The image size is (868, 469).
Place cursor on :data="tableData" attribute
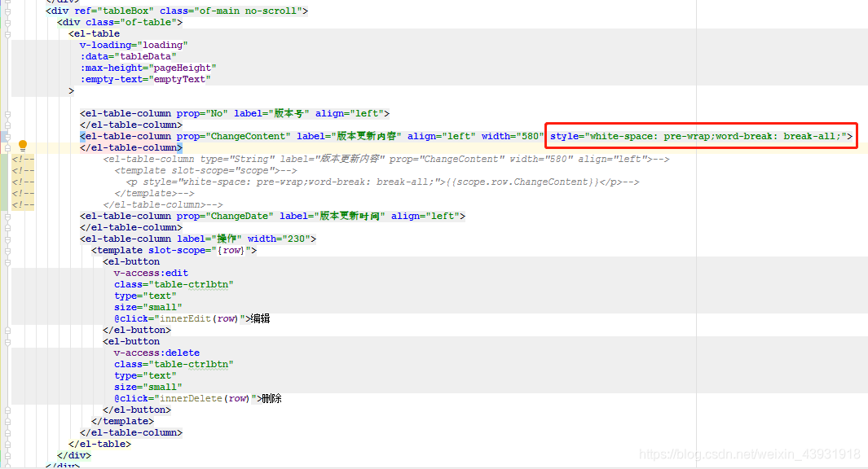tap(126, 56)
